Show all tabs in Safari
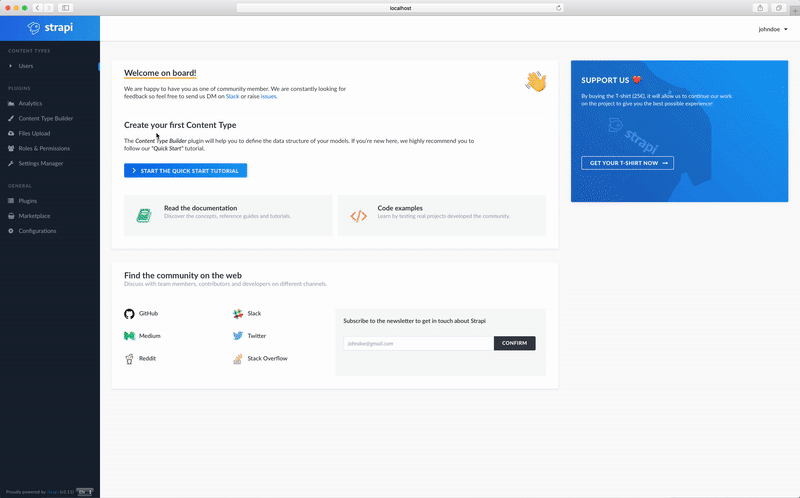 coord(779,8)
